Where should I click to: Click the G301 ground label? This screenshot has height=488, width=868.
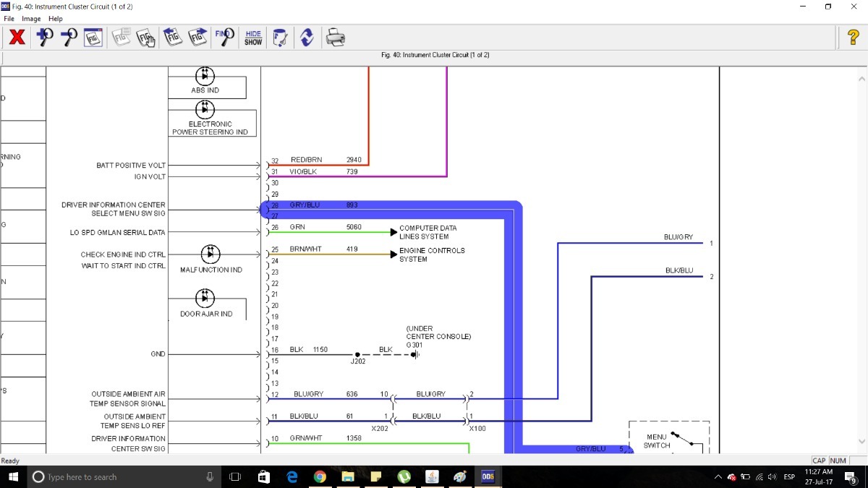click(x=414, y=345)
